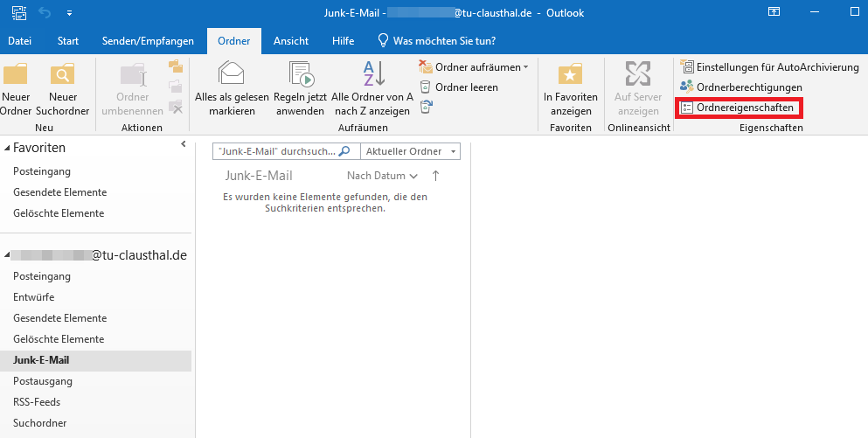
Task: Click the delete folder icon in Aktionen
Action: click(x=176, y=107)
